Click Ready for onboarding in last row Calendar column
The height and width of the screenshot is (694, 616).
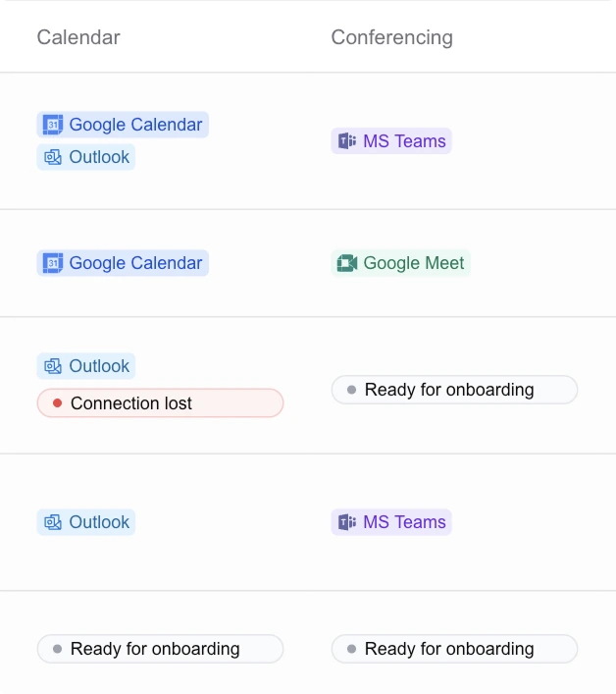pos(160,649)
